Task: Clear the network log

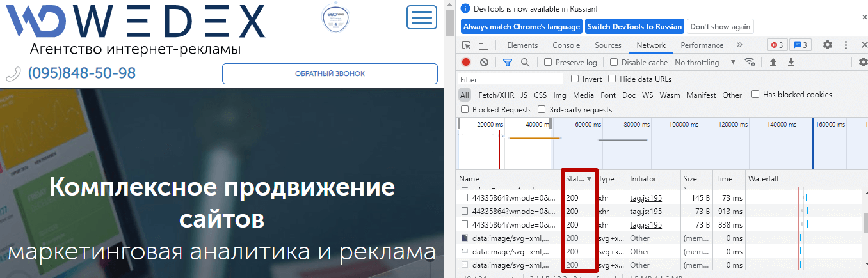Action: (484, 63)
